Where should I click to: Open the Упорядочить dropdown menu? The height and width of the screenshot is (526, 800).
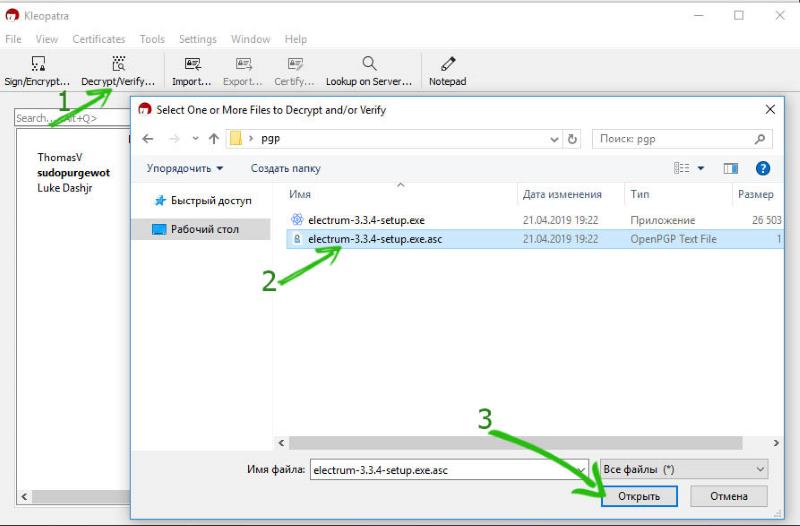[x=185, y=168]
